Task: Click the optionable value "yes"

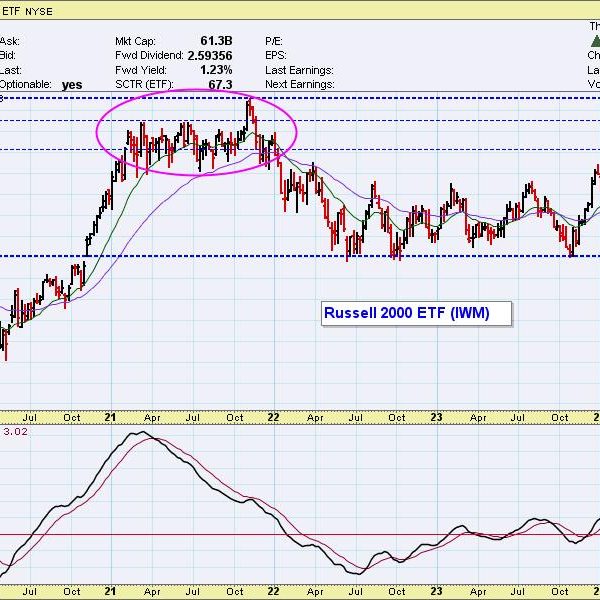Action: pos(72,85)
